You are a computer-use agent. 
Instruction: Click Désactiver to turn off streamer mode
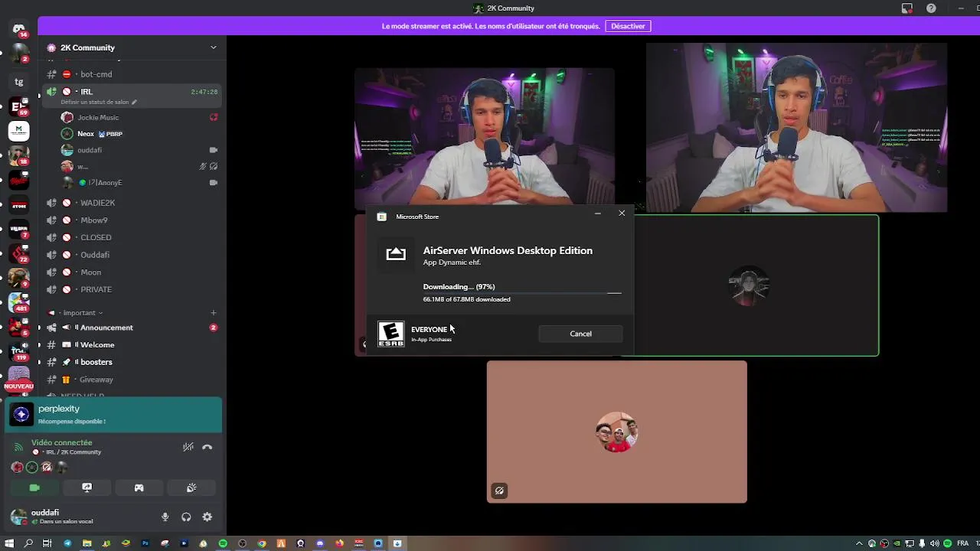628,26
